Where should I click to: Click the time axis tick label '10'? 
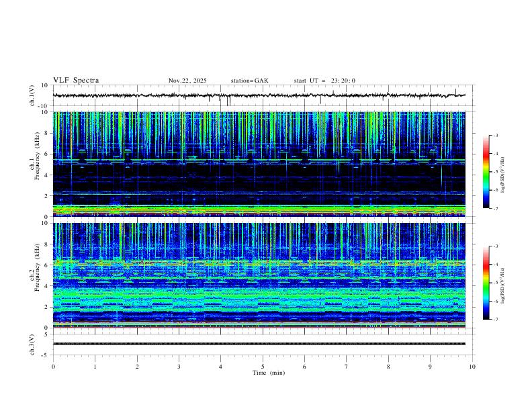[472, 367]
